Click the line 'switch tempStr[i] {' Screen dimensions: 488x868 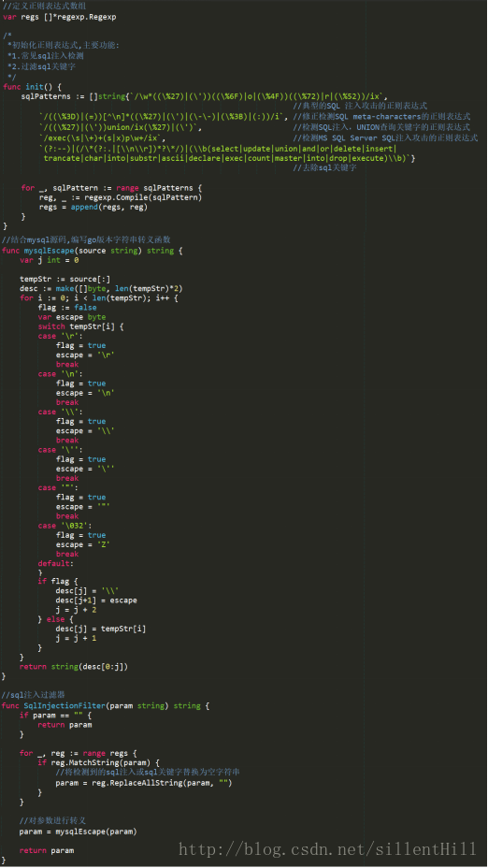[80, 326]
